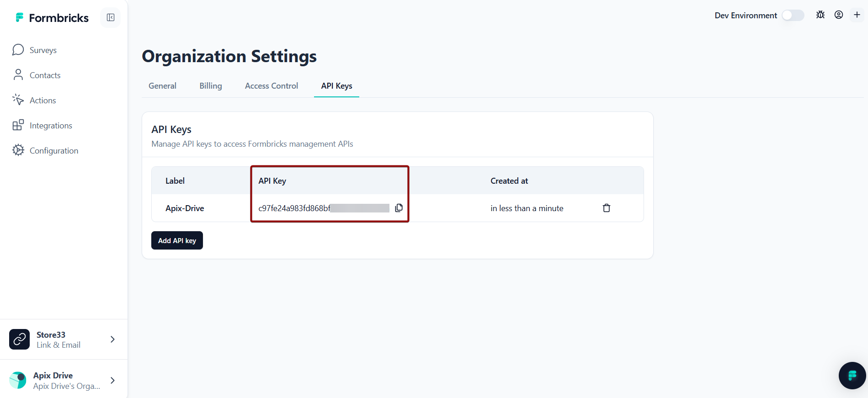Click the Created at column header
The height and width of the screenshot is (398, 868).
pyautogui.click(x=509, y=181)
